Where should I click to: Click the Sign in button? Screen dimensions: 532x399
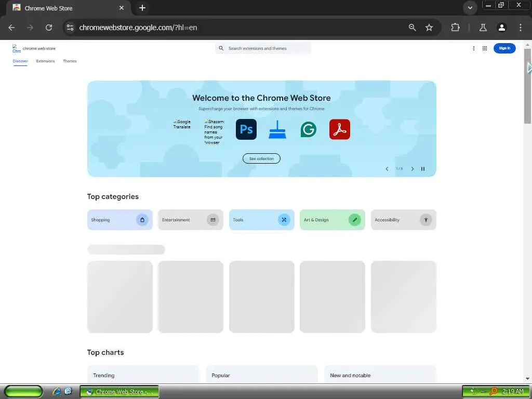tap(504, 48)
